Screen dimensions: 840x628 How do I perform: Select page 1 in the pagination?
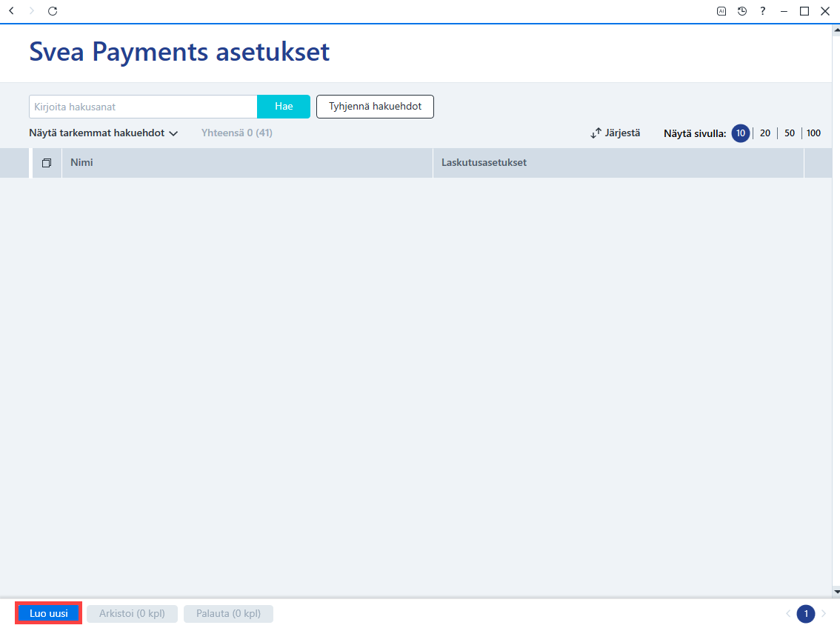click(806, 613)
